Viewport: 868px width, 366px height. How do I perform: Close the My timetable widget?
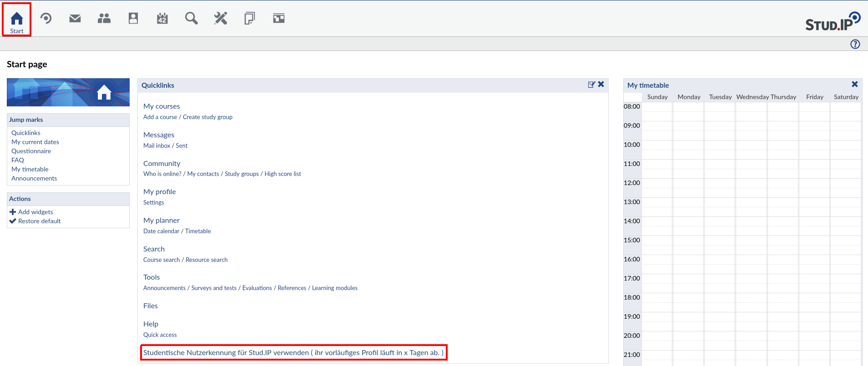click(855, 85)
